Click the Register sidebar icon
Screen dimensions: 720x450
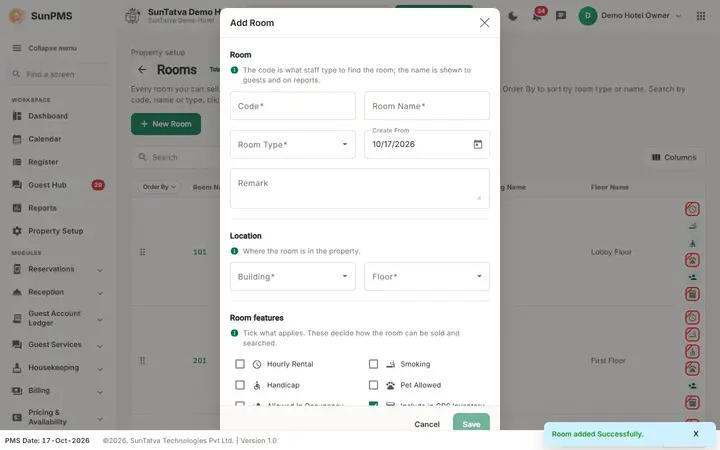[x=17, y=162]
